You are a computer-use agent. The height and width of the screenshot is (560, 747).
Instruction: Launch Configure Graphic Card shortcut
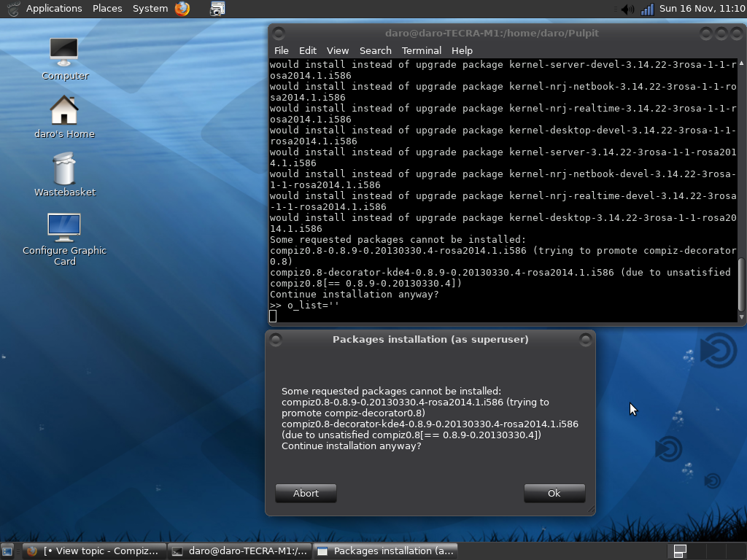[64, 227]
